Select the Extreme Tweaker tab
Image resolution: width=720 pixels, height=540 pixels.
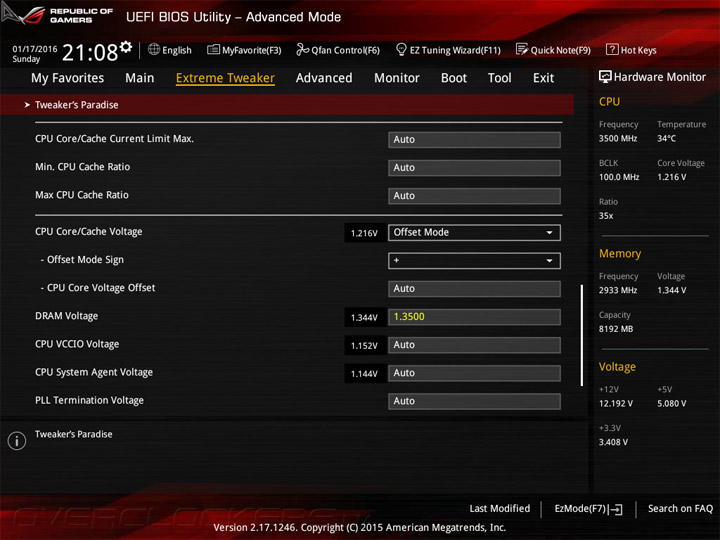click(x=225, y=78)
